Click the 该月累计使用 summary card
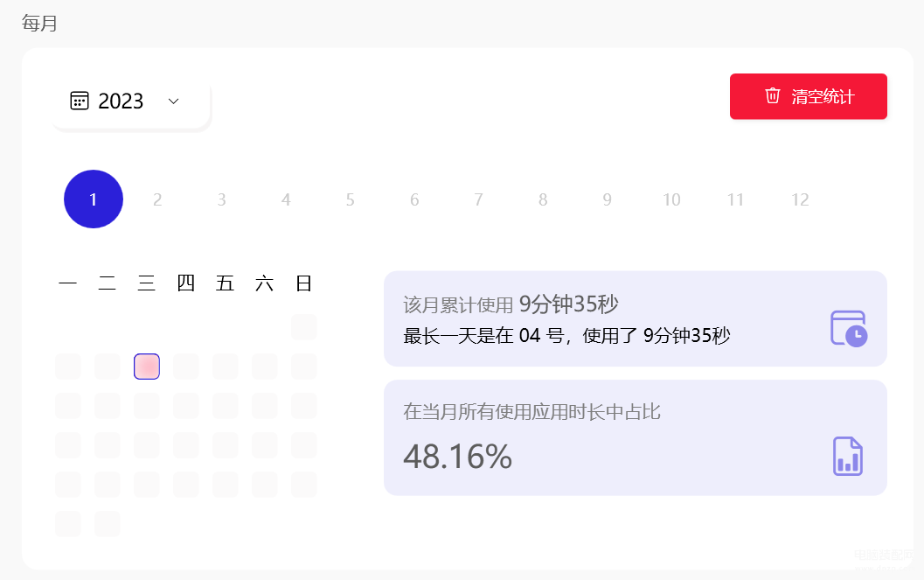 (x=635, y=319)
